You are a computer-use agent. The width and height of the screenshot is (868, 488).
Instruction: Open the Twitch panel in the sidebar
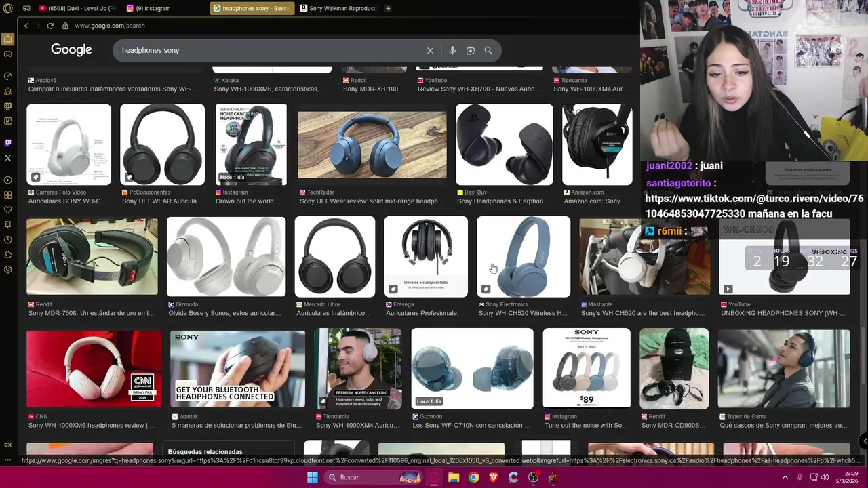pos(8,142)
